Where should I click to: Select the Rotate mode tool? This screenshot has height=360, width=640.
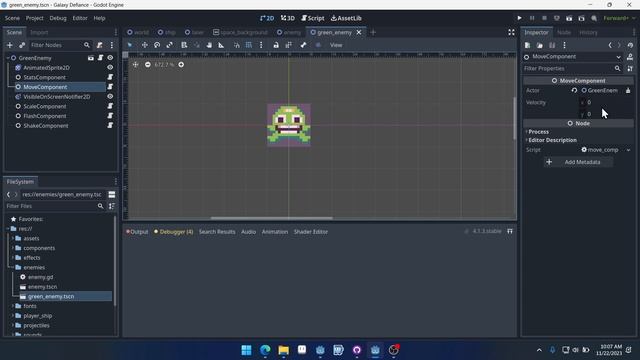(x=157, y=45)
